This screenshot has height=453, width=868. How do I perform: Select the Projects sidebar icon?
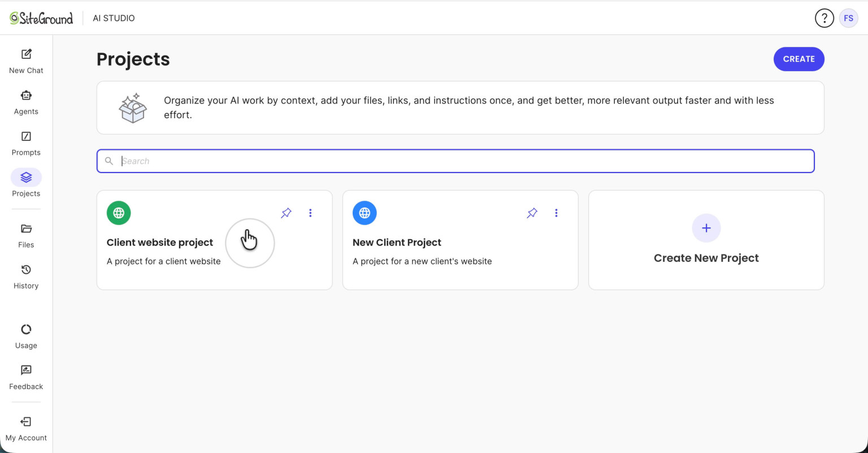pos(26,178)
